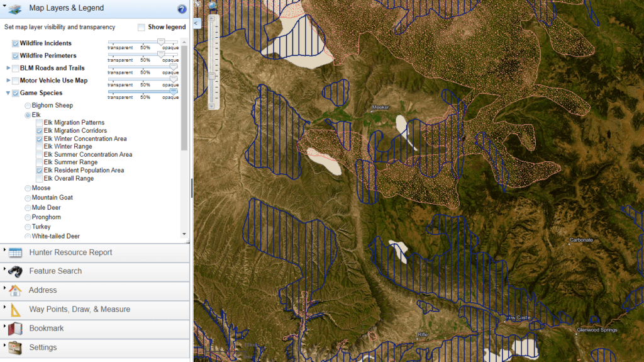Expand the Settings panel arrow
644x362 pixels.
(x=4, y=345)
